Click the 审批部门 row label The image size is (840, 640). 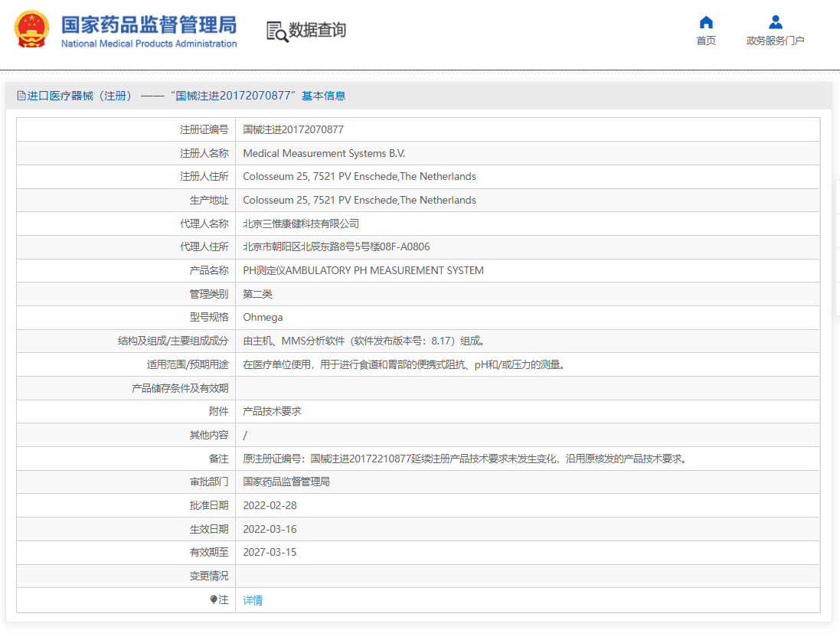(x=209, y=482)
